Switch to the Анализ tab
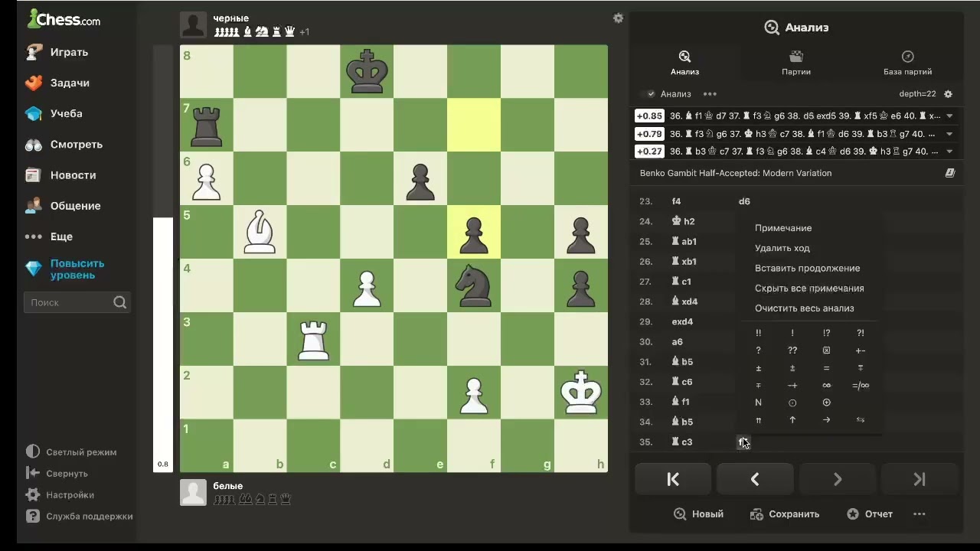The width and height of the screenshot is (980, 551). point(684,63)
